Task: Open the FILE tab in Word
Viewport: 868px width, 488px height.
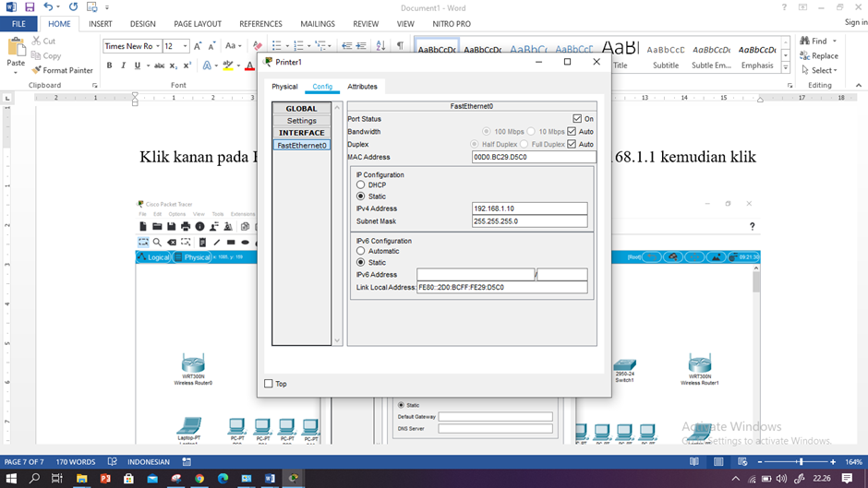Action: (x=18, y=24)
